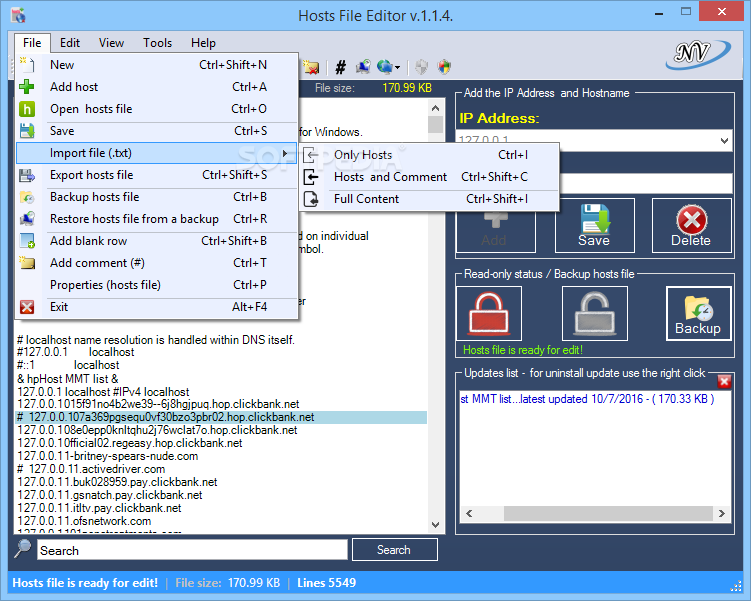
Task: Click the red closed padlock read-only icon
Action: click(489, 314)
